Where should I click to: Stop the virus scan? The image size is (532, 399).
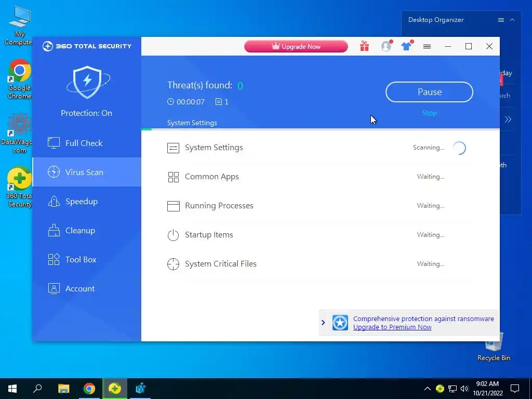[x=429, y=113]
